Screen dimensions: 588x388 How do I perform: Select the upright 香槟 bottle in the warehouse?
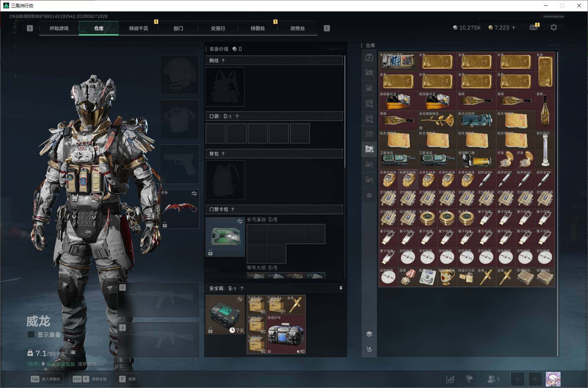[545, 110]
